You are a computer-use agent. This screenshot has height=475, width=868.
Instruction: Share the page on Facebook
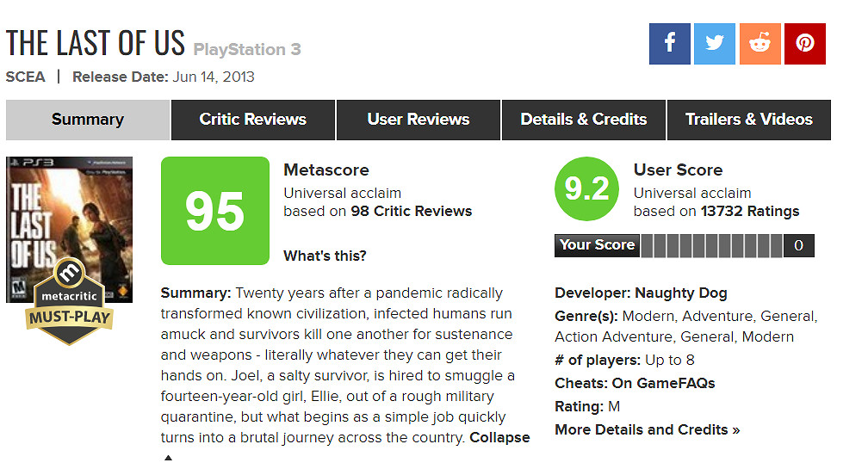(670, 44)
